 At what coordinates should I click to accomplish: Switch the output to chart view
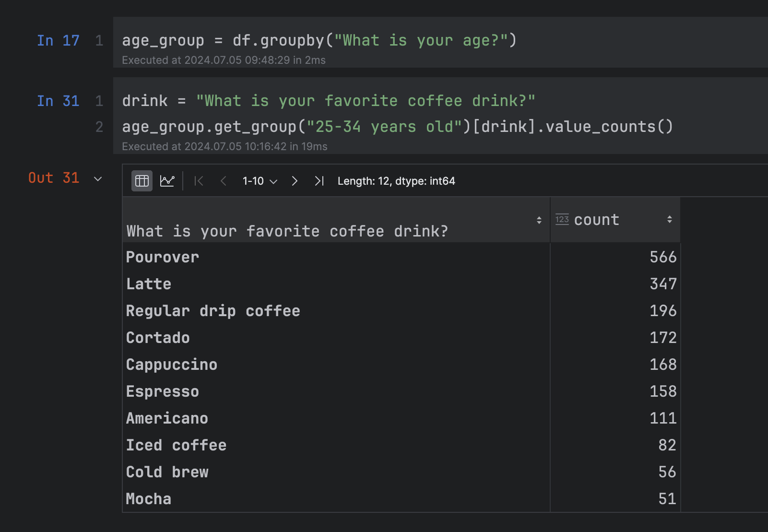(x=167, y=181)
